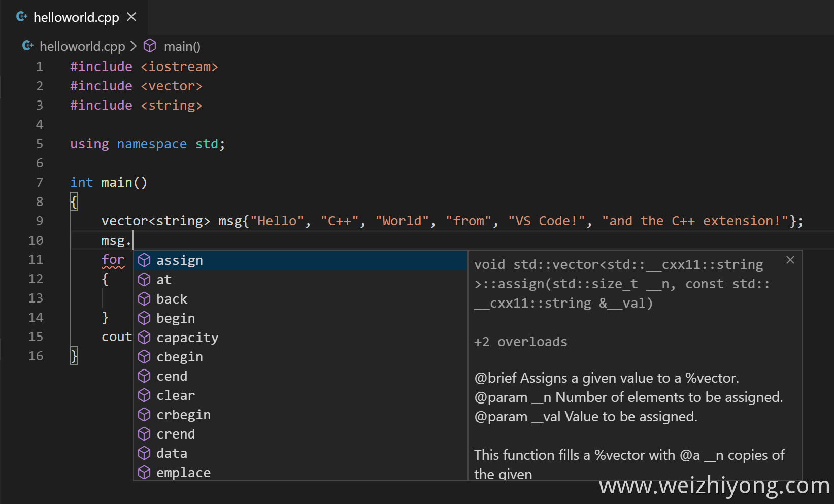
Task: Click the 'int main()' declaration
Action: [109, 182]
